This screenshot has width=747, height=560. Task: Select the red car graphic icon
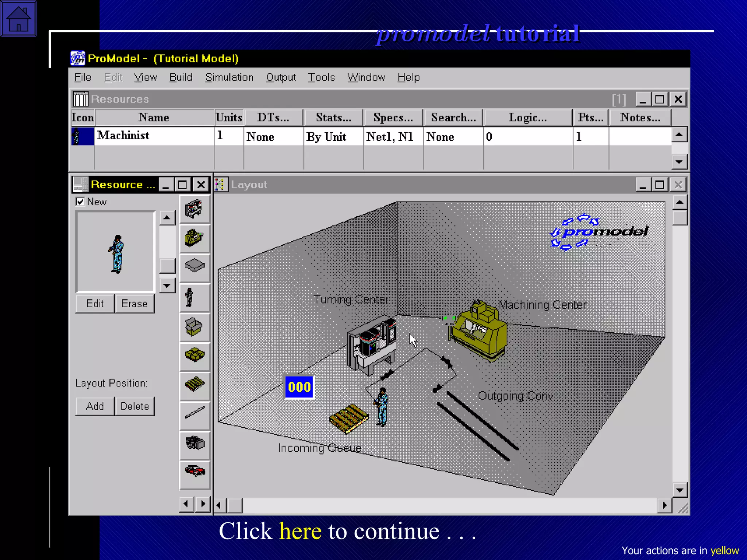(x=195, y=475)
